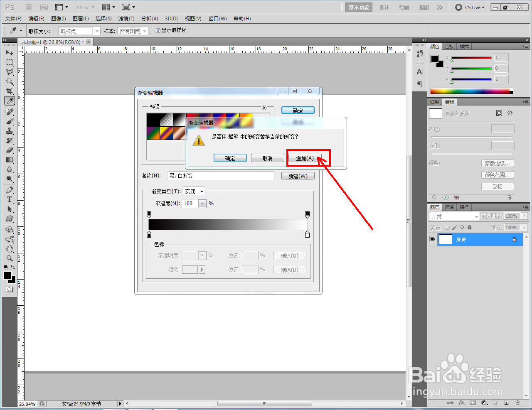The height and width of the screenshot is (410, 532).
Task: Select the Brush tool
Action: pyautogui.click(x=10, y=121)
